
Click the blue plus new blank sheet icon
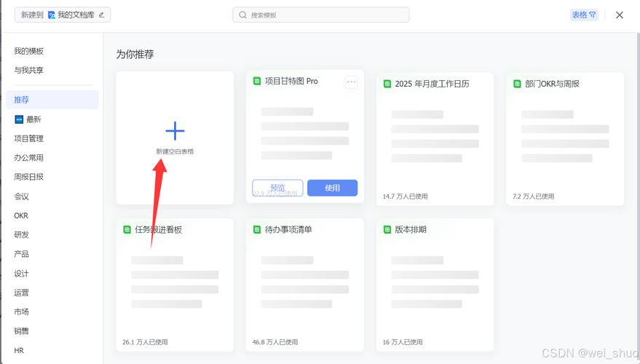point(175,131)
